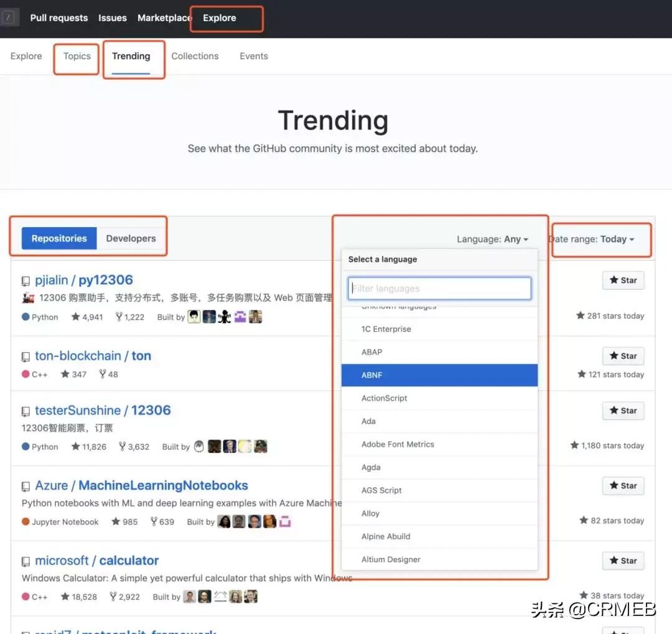Image resolution: width=672 pixels, height=634 pixels.
Task: Click the ton repository book icon
Action: coord(26,357)
